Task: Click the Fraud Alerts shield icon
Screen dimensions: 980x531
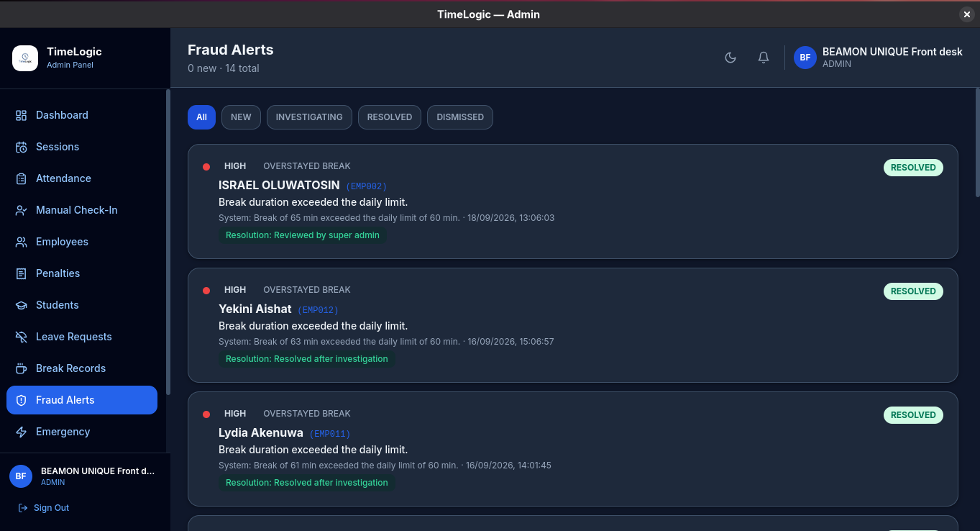Action: [x=21, y=400]
